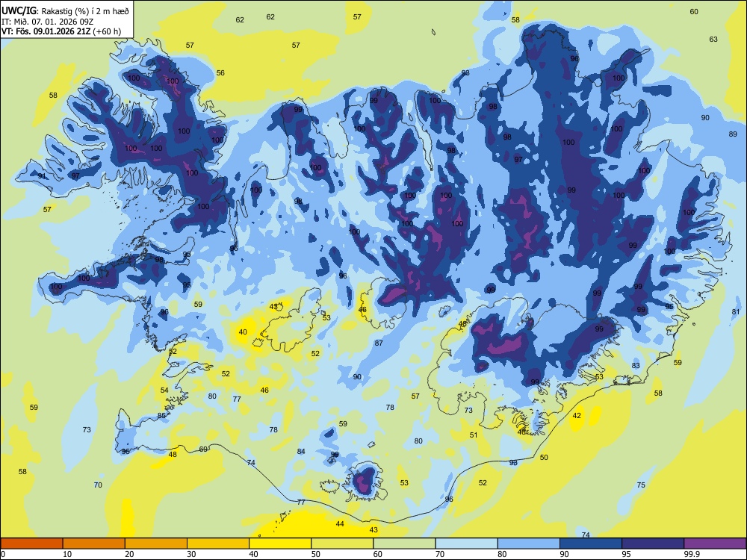Click the map value '75'
Image resolution: width=747 pixels, height=560 pixels.
[641, 485]
